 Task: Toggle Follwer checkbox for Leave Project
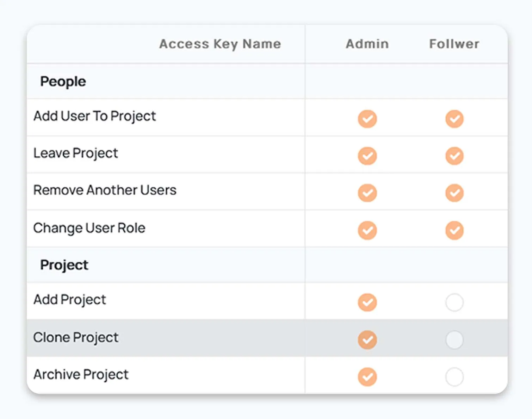pos(454,156)
